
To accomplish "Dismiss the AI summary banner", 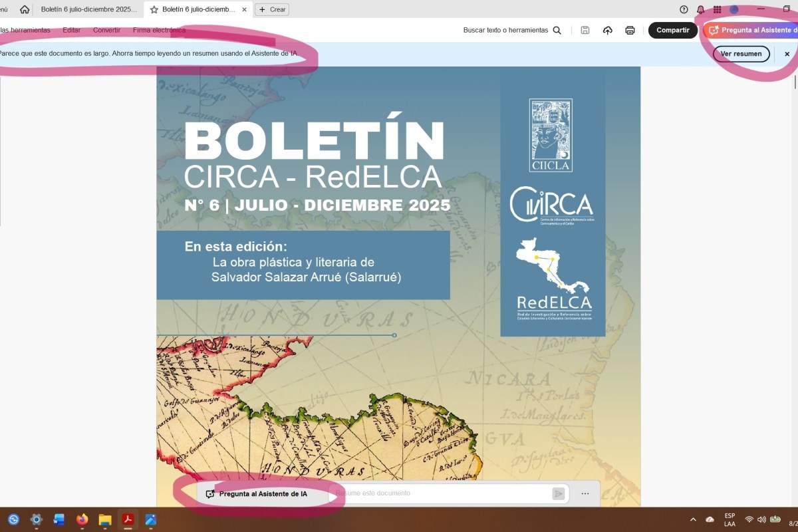I will coord(787,54).
